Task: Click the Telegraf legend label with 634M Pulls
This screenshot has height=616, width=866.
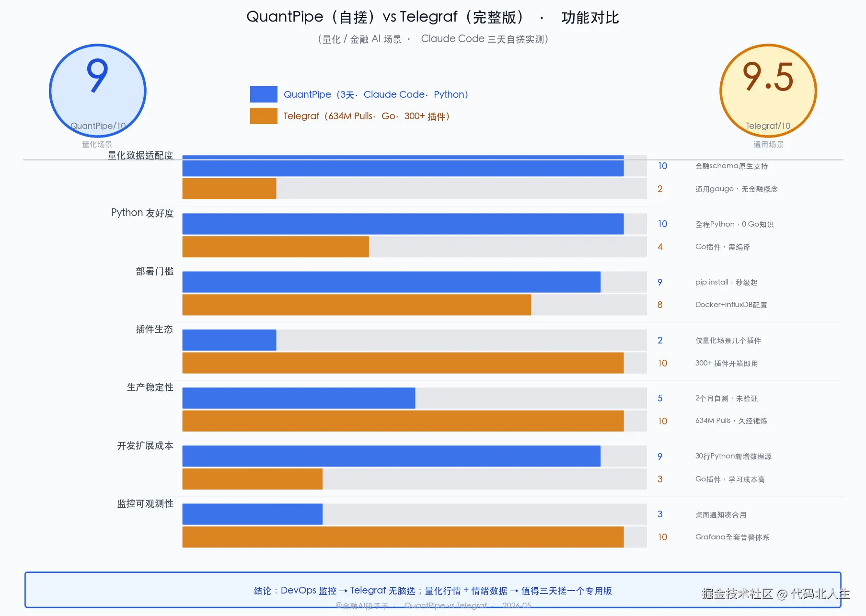Action: click(x=367, y=116)
